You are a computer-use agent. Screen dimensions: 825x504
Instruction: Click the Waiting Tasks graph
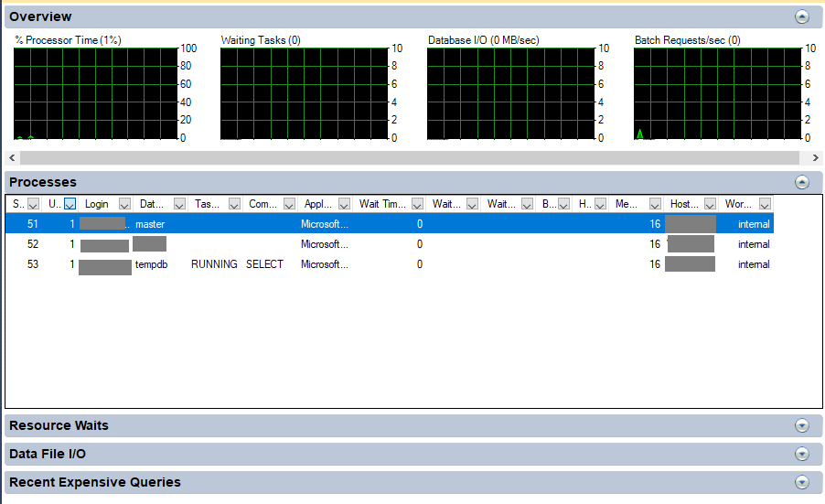coord(304,93)
